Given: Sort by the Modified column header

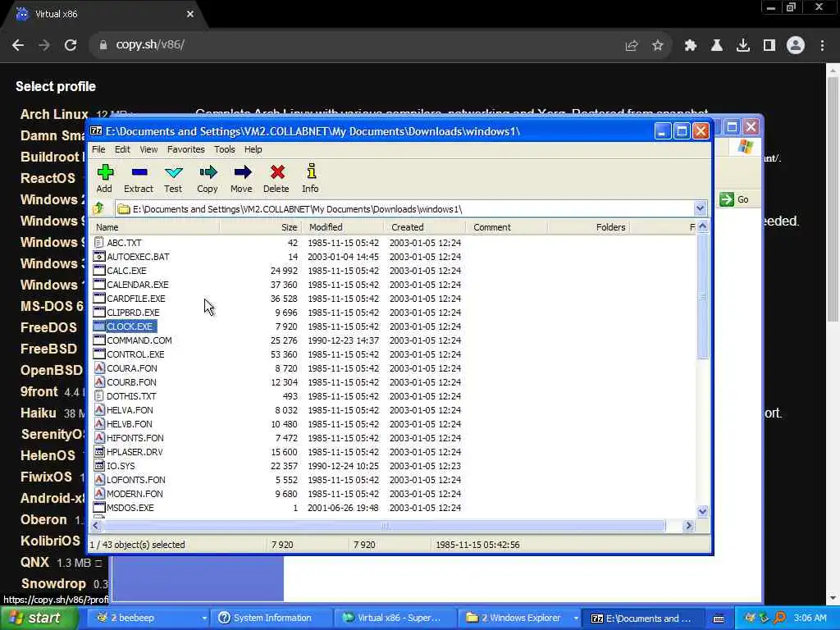Looking at the screenshot, I should coord(343,227).
